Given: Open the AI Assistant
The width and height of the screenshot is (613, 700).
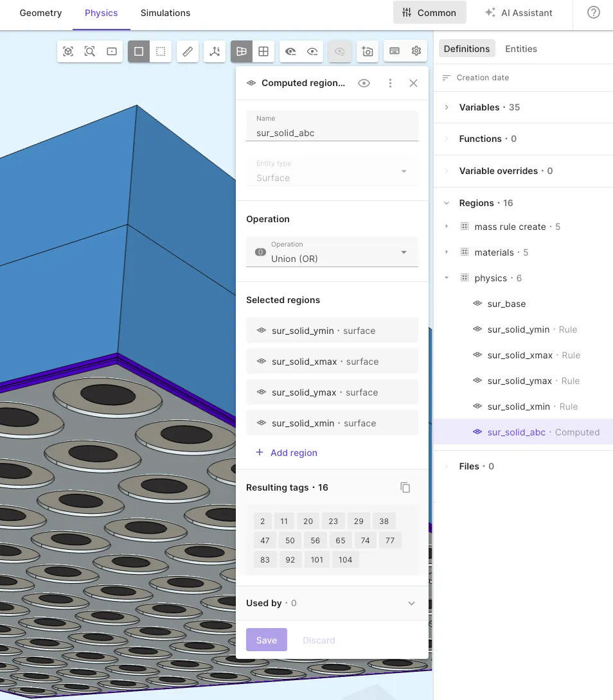Looking at the screenshot, I should pos(519,12).
